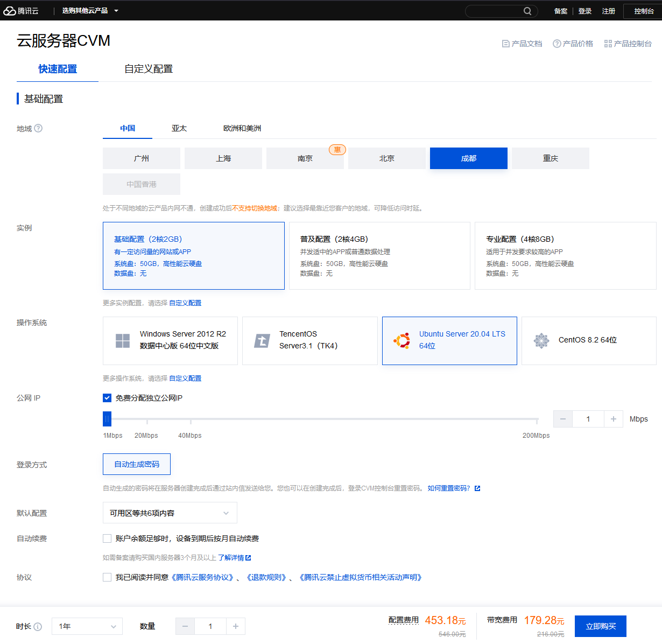Open the 1年 duration dropdown
Image resolution: width=662 pixels, height=644 pixels.
(87, 626)
